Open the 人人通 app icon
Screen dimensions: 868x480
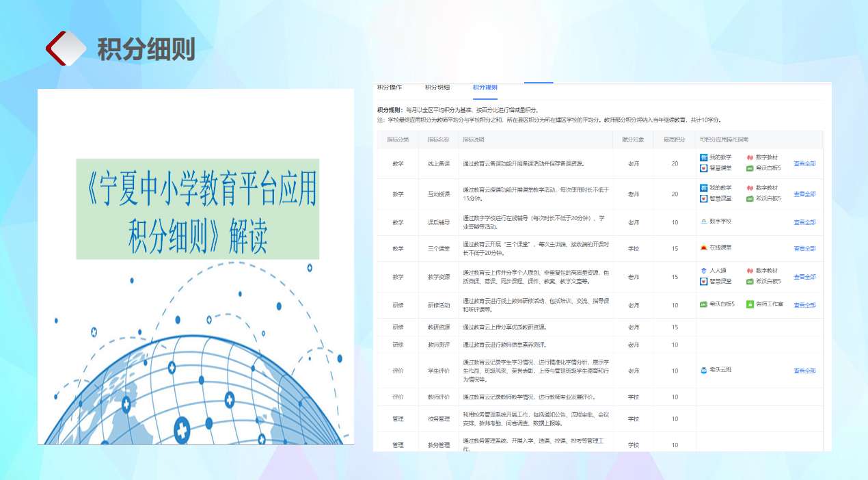coord(704,271)
